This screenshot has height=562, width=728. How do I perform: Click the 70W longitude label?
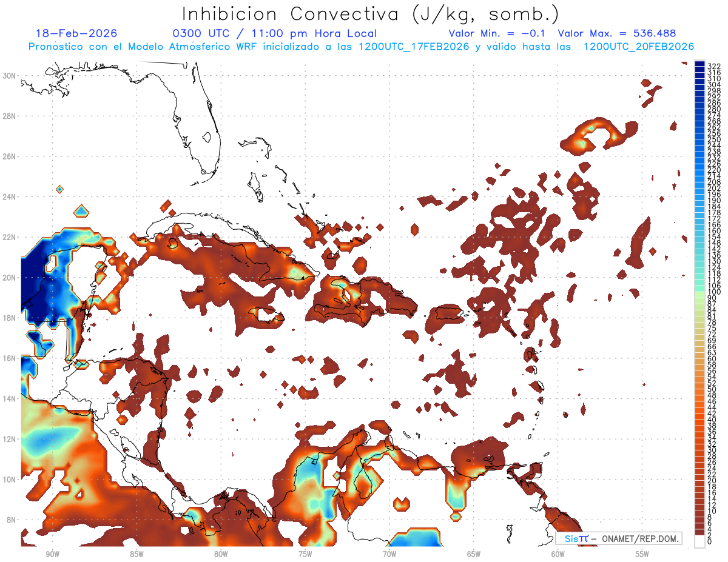(x=389, y=554)
